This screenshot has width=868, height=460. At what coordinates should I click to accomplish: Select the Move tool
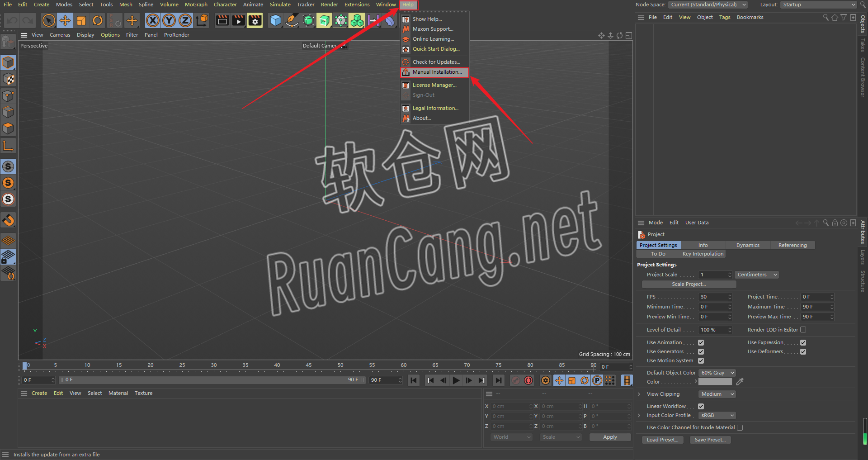(65, 20)
